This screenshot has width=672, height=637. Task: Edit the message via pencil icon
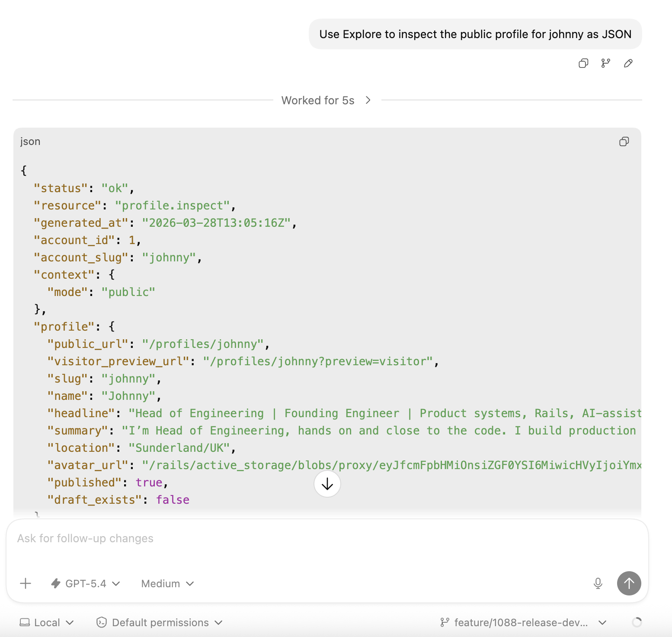(x=628, y=63)
